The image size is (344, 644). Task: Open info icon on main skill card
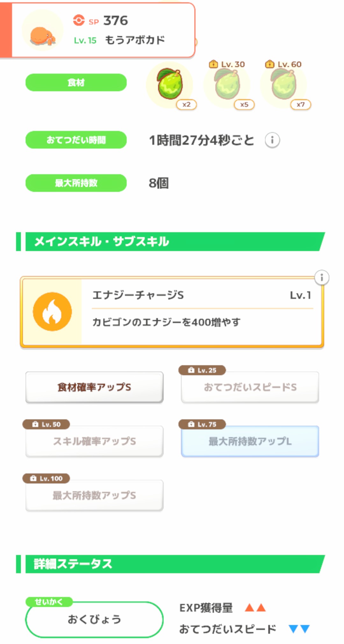point(322,278)
